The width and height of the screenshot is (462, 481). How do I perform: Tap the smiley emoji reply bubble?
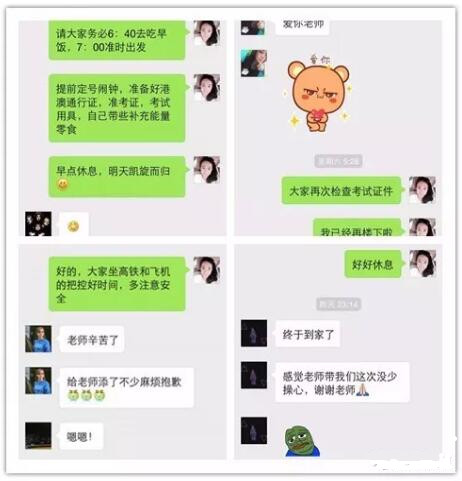(74, 225)
